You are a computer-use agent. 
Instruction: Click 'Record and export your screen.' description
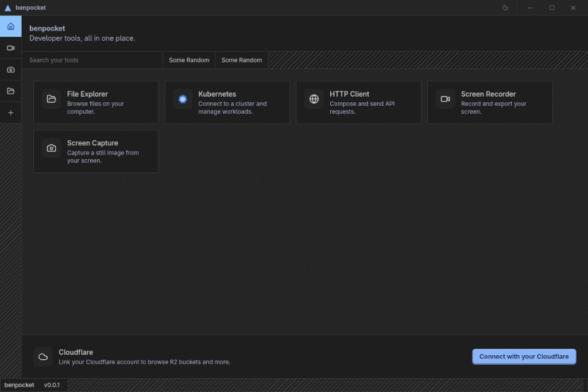pos(493,107)
